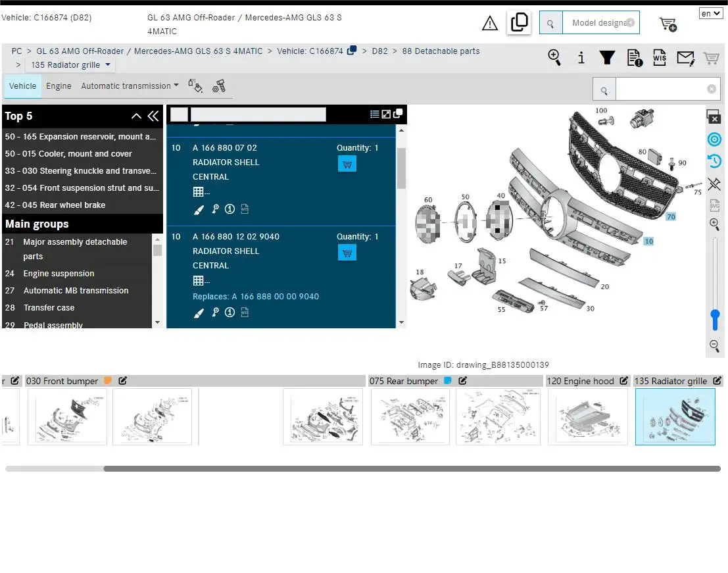Open the language 'en' dropdown
The image size is (728, 573).
(x=711, y=13)
